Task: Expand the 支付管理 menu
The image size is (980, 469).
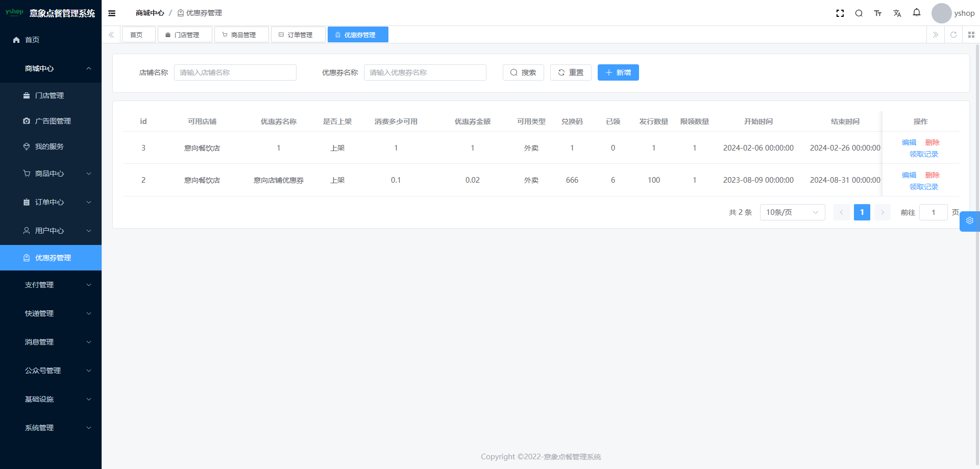Action: click(51, 285)
